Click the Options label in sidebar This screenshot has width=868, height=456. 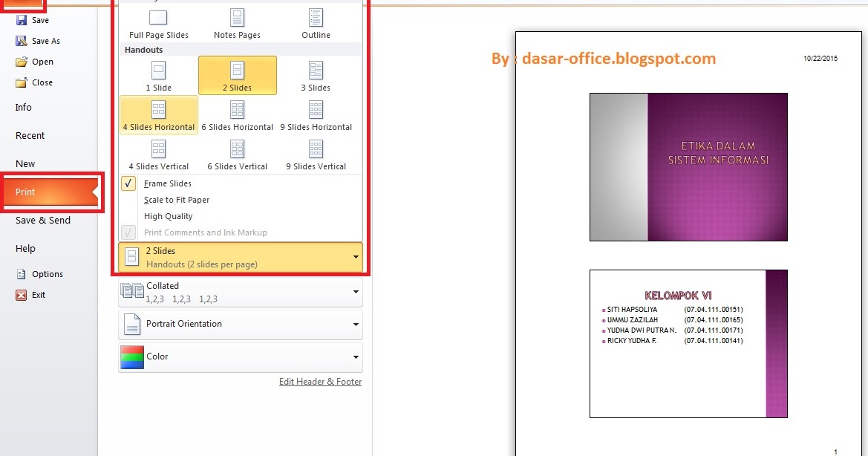47,274
